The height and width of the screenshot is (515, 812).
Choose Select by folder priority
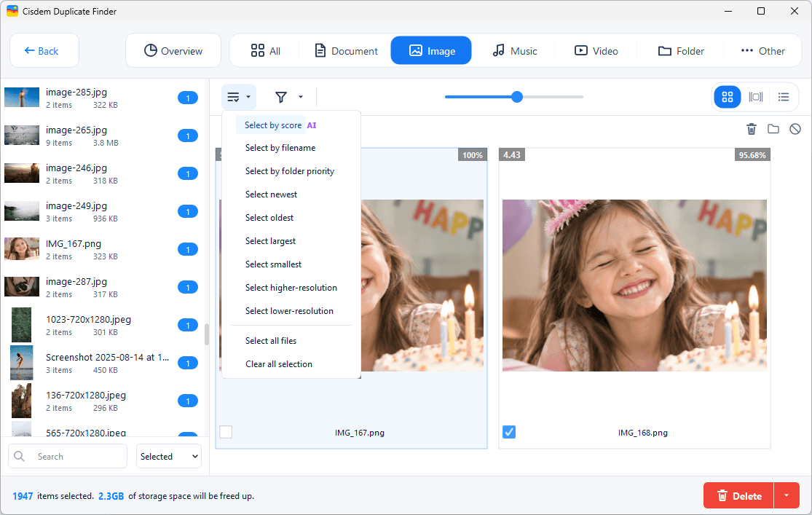click(290, 171)
